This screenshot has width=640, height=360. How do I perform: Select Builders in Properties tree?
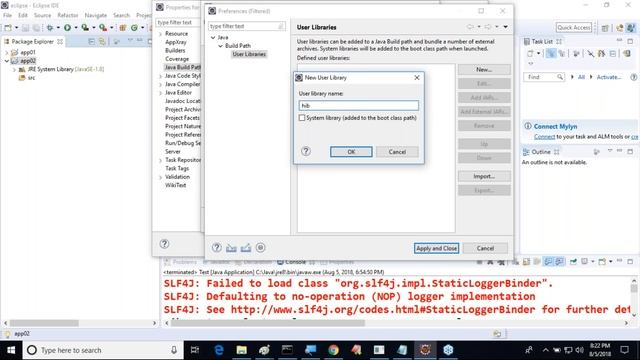(x=175, y=51)
